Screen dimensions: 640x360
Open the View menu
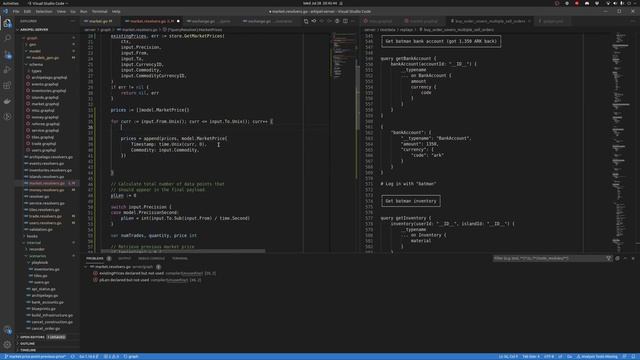pyautogui.click(x=61, y=11)
